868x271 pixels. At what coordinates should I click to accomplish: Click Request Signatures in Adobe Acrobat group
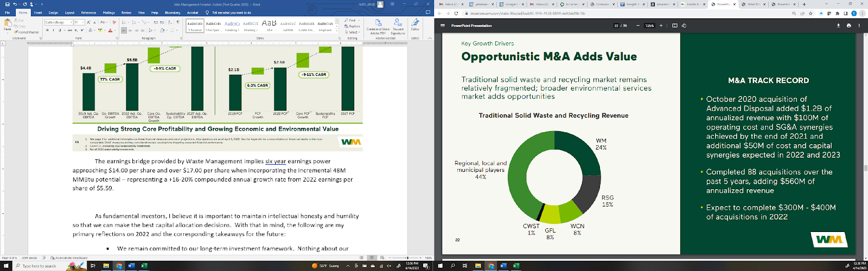[398, 27]
